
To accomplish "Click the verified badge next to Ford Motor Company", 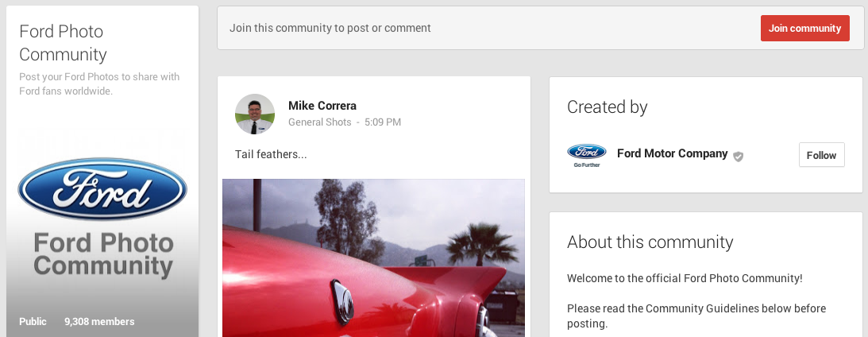I will (738, 157).
